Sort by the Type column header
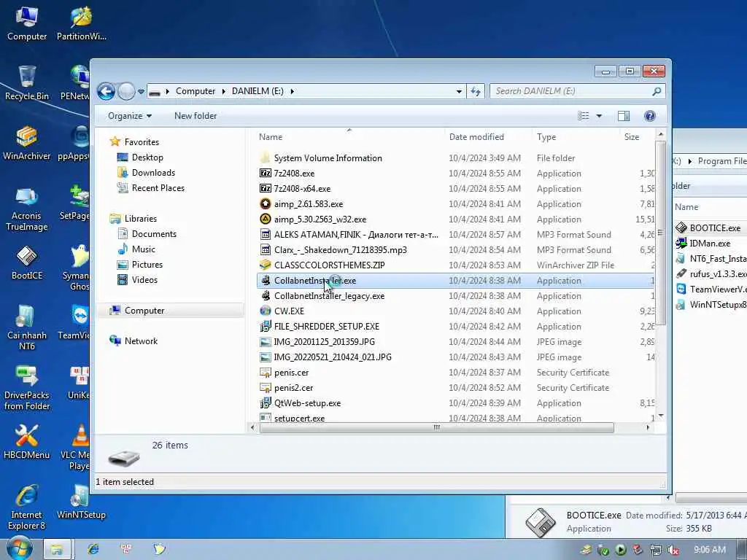 click(576, 136)
